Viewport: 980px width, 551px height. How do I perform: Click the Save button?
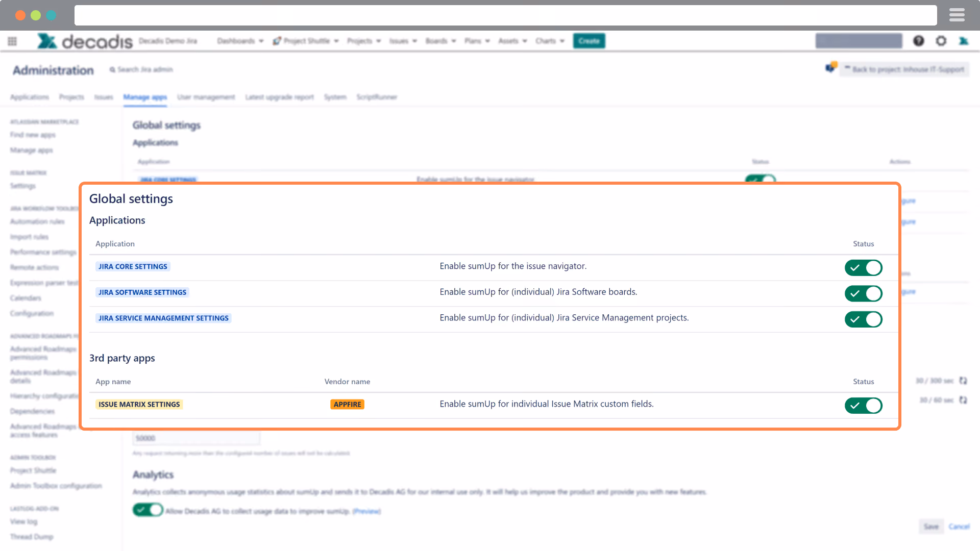point(932,527)
